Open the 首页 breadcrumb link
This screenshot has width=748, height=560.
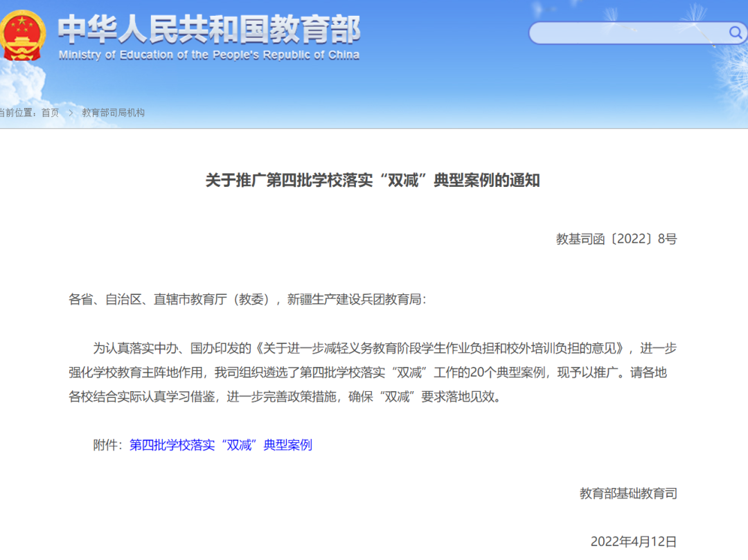click(x=50, y=113)
